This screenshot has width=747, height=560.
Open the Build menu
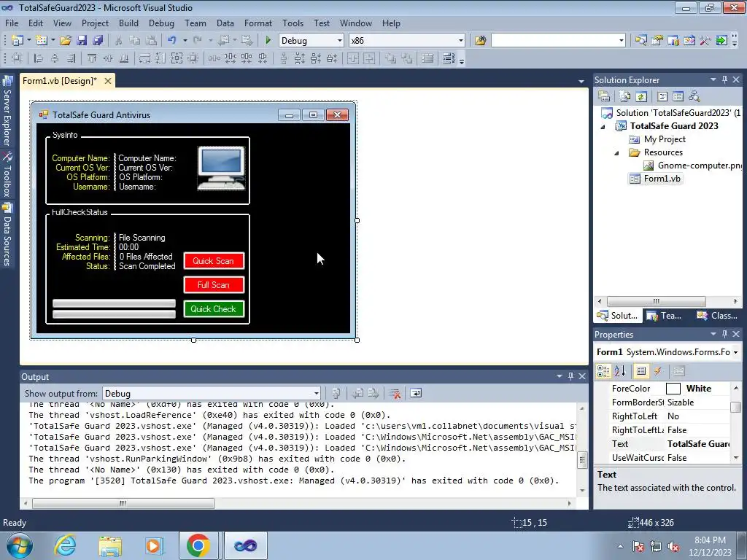(128, 23)
